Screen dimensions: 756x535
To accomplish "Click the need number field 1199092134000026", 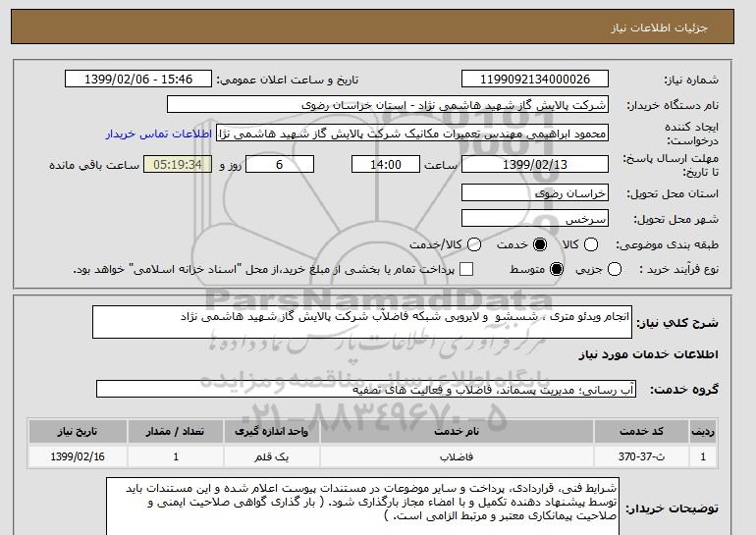I will 535,80.
